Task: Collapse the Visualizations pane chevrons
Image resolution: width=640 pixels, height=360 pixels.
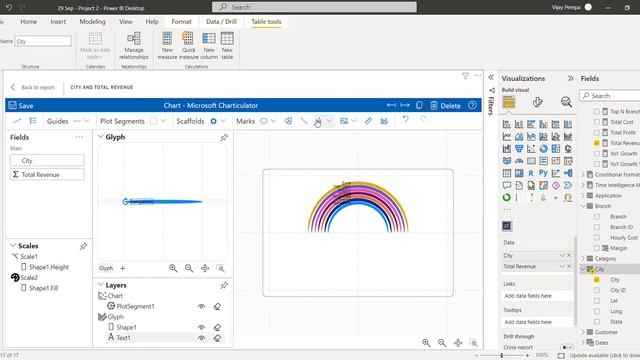Action: point(570,78)
